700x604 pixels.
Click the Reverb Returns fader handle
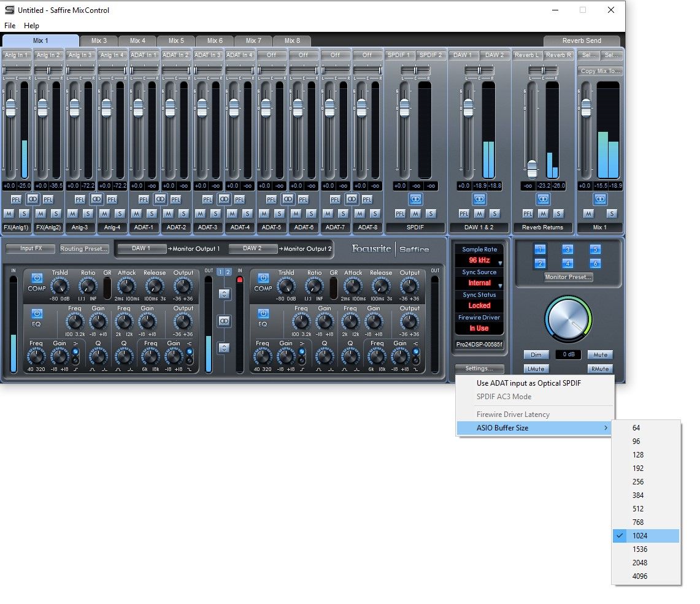(532, 168)
